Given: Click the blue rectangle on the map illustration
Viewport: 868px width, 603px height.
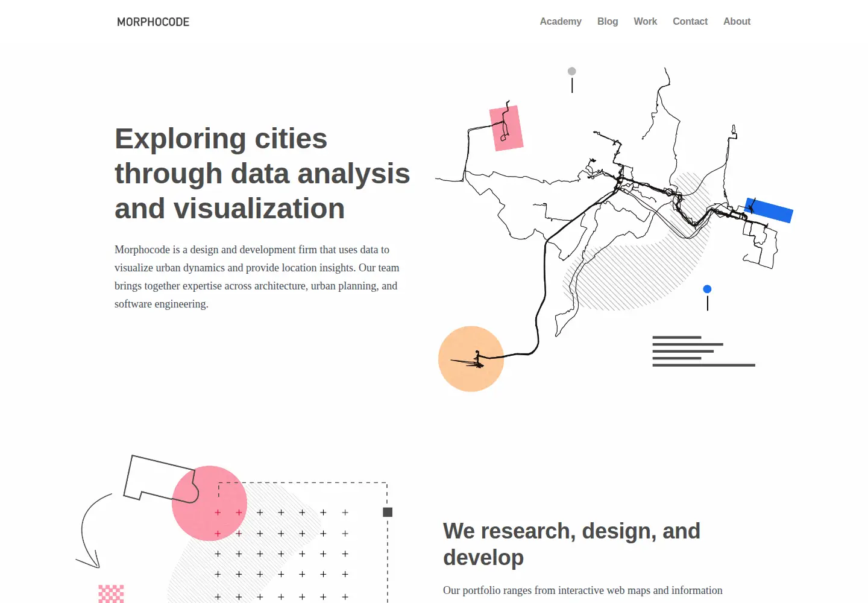Looking at the screenshot, I should [x=769, y=210].
